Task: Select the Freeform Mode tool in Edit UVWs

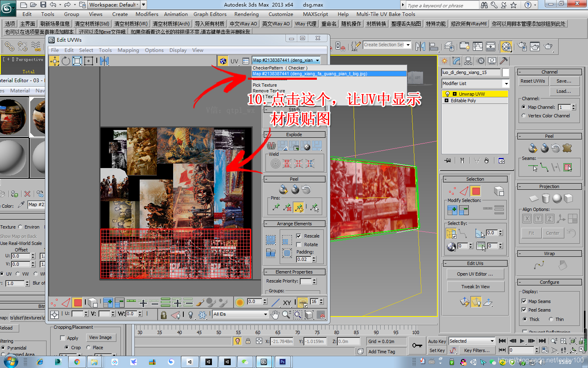Action: tap(89, 61)
